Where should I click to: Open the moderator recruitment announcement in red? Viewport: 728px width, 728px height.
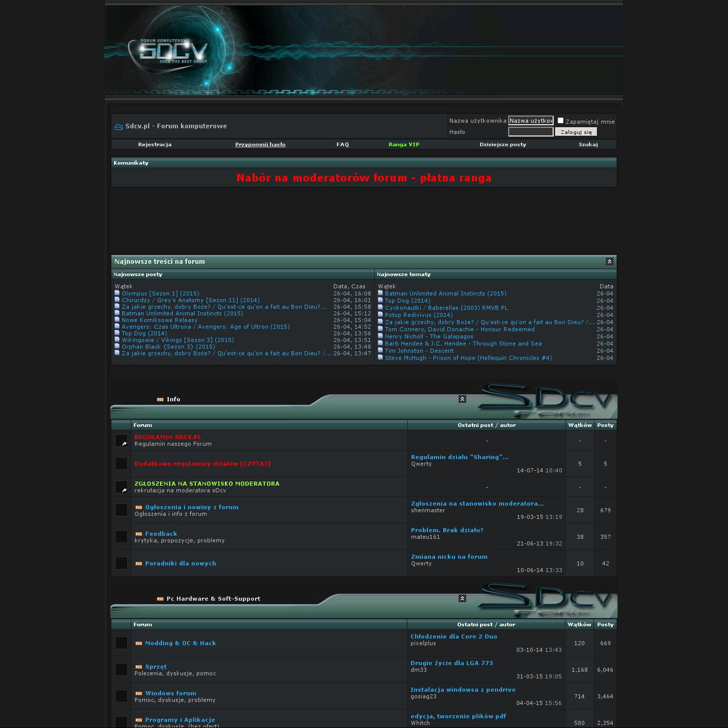click(363, 178)
